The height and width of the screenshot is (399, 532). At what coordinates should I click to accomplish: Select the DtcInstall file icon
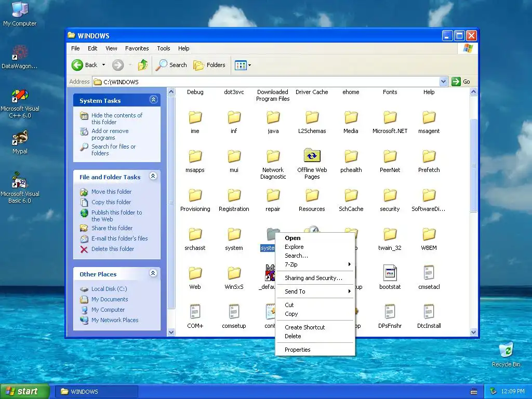coord(429,312)
